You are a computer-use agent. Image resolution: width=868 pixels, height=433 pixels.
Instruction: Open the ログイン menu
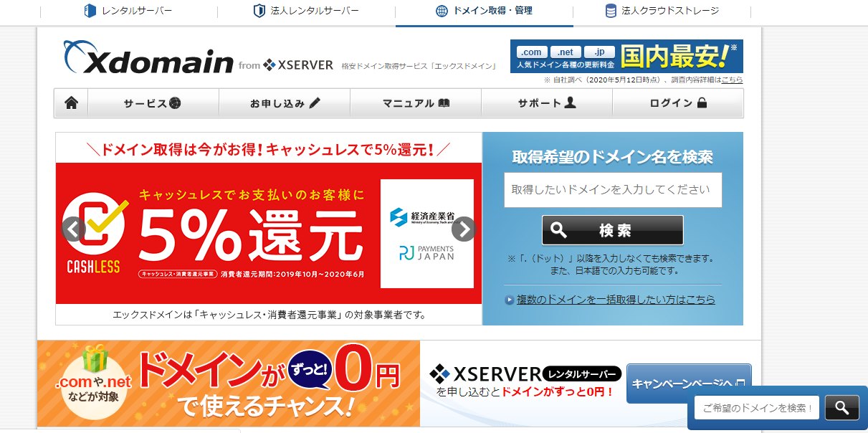coord(678,103)
